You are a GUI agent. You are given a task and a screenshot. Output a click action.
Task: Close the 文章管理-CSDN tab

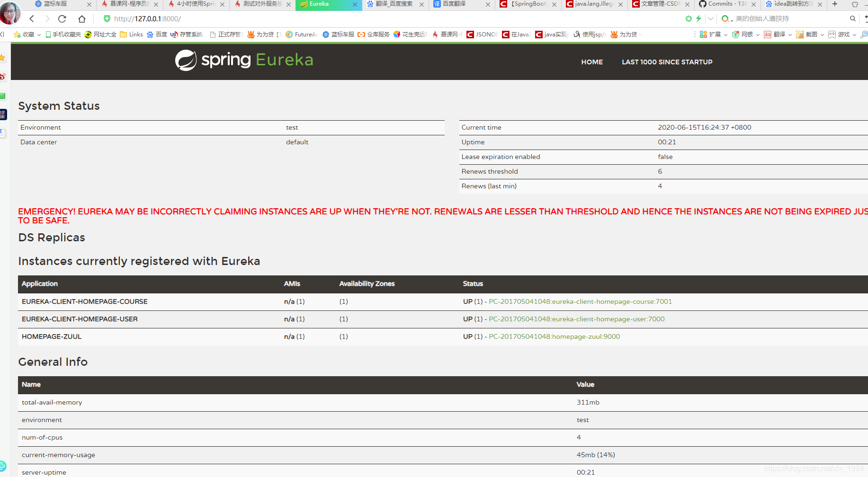coord(687,4)
